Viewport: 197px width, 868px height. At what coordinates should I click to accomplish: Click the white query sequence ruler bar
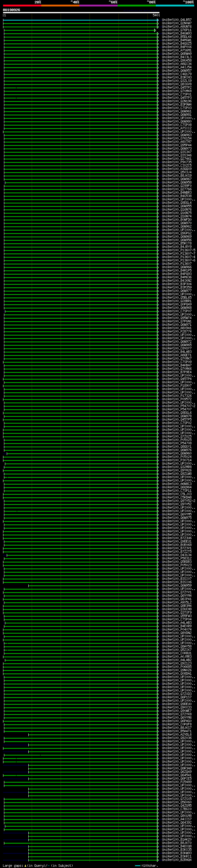(x=81, y=13)
